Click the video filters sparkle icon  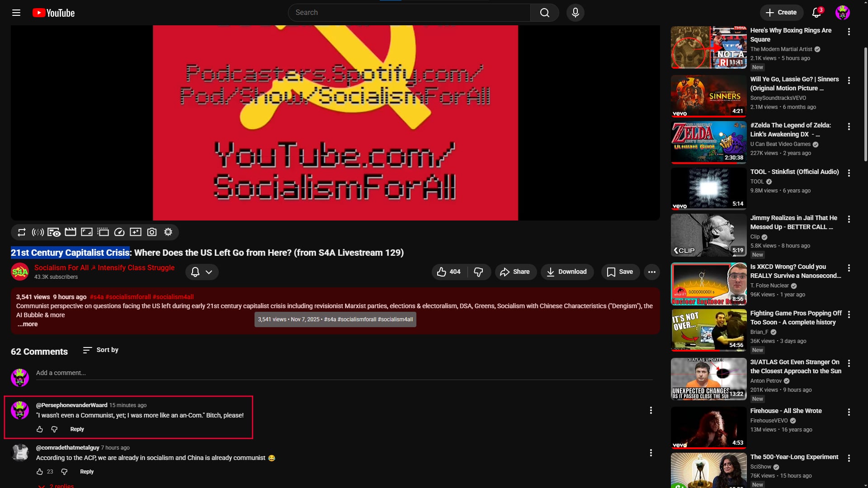point(136,232)
